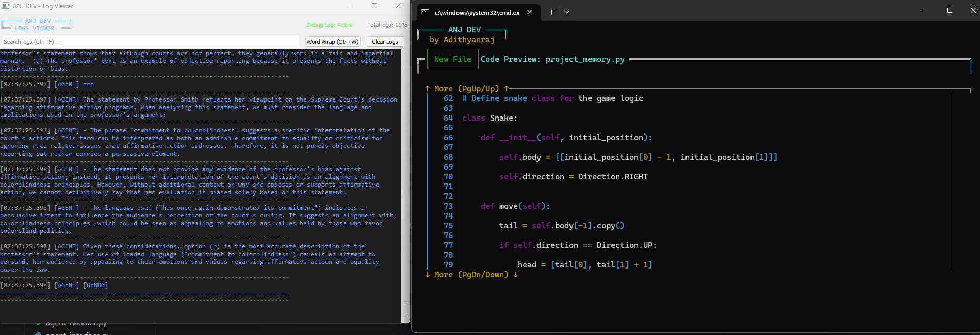Click the Debug Log: Active status
The width and height of the screenshot is (980, 335).
click(x=330, y=25)
